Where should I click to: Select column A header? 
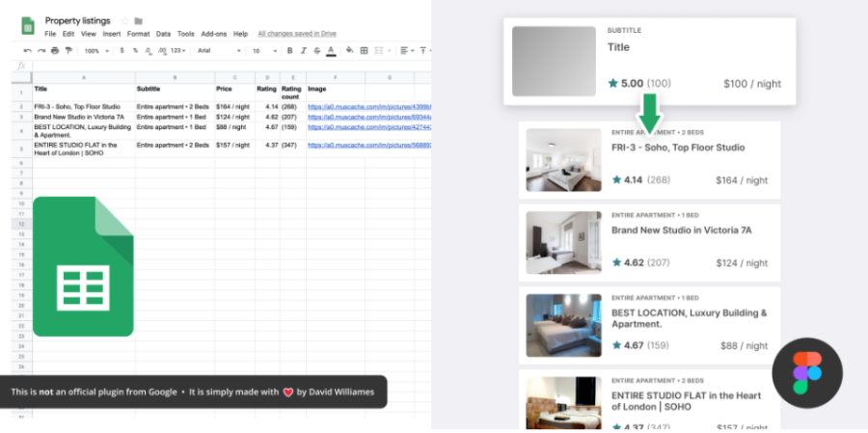tap(84, 77)
